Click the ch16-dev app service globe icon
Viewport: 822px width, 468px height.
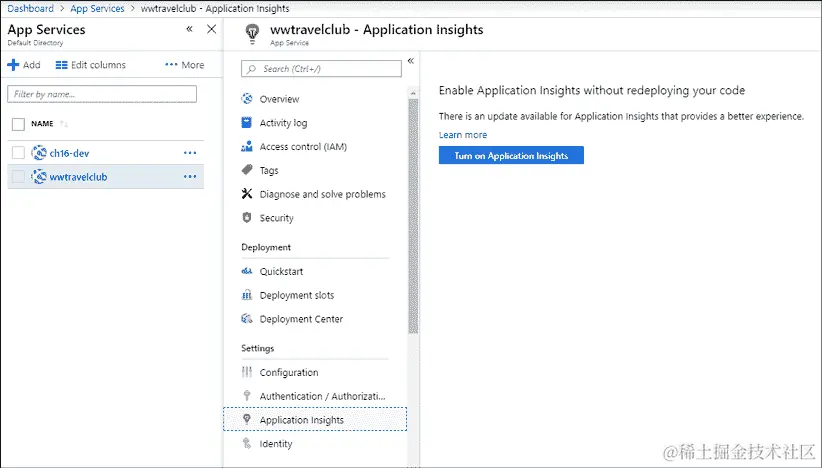[x=39, y=153]
